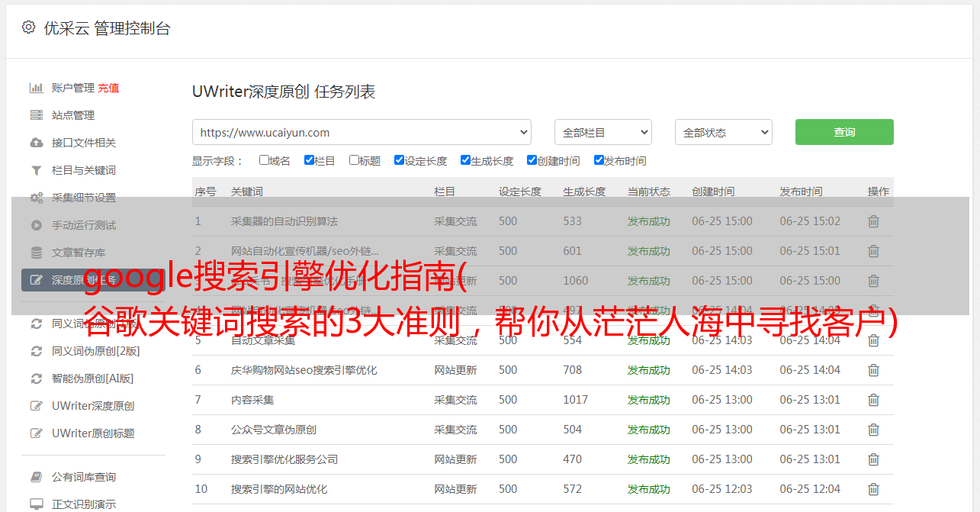Open UWriter深度原创 in the sidebar
The width and height of the screenshot is (980, 512).
point(93,406)
